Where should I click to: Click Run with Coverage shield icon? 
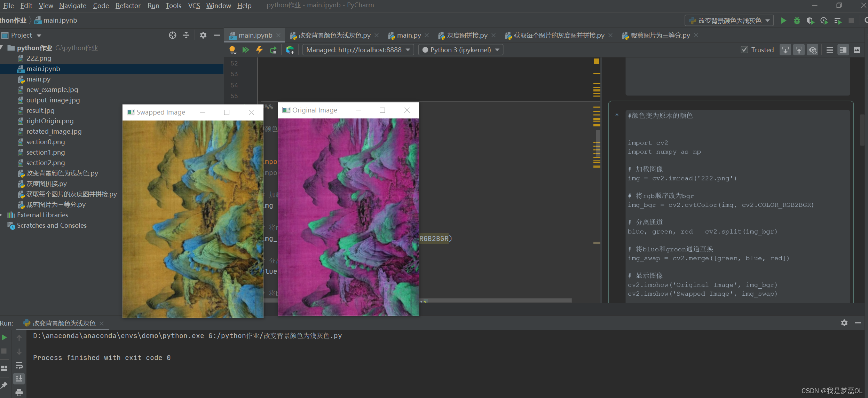pyautogui.click(x=810, y=21)
